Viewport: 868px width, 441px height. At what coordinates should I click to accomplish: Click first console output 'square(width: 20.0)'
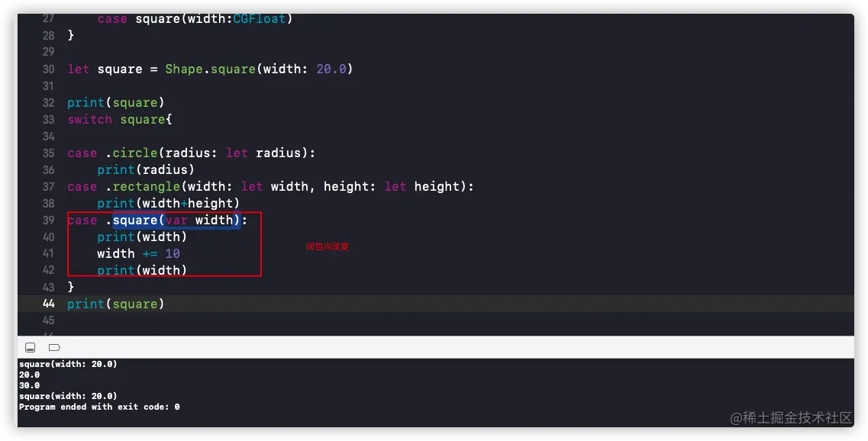coord(68,364)
